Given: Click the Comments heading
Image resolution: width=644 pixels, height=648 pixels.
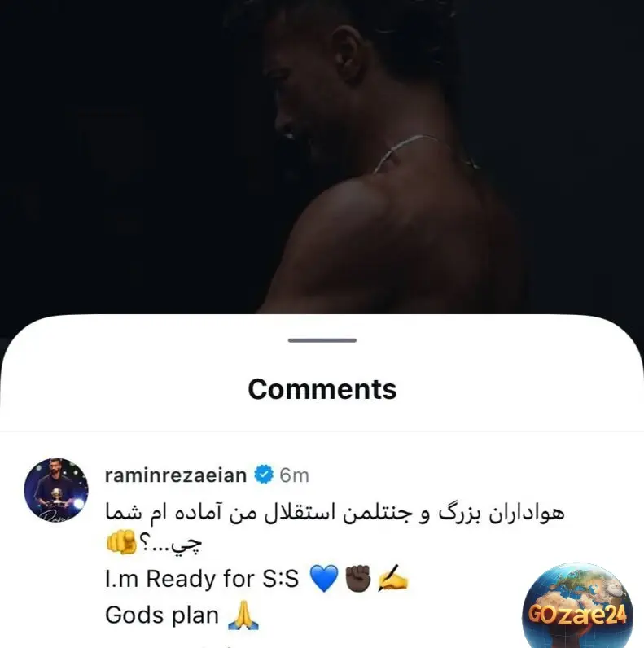Looking at the screenshot, I should pos(322,389).
